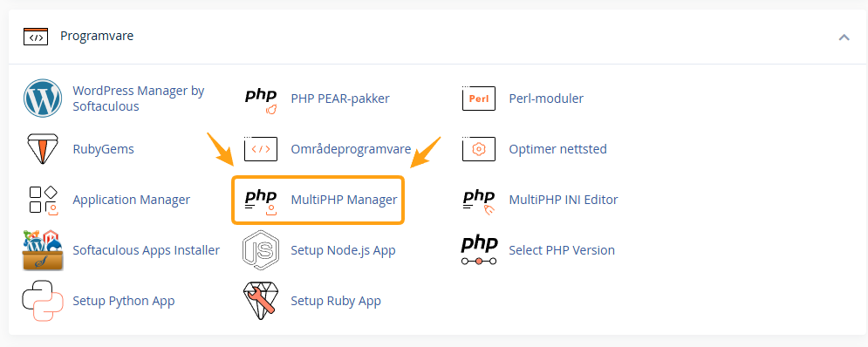Open the highlighted MultiPHP Manager icon
Viewport: 868px width, 347px height.
pyautogui.click(x=261, y=201)
